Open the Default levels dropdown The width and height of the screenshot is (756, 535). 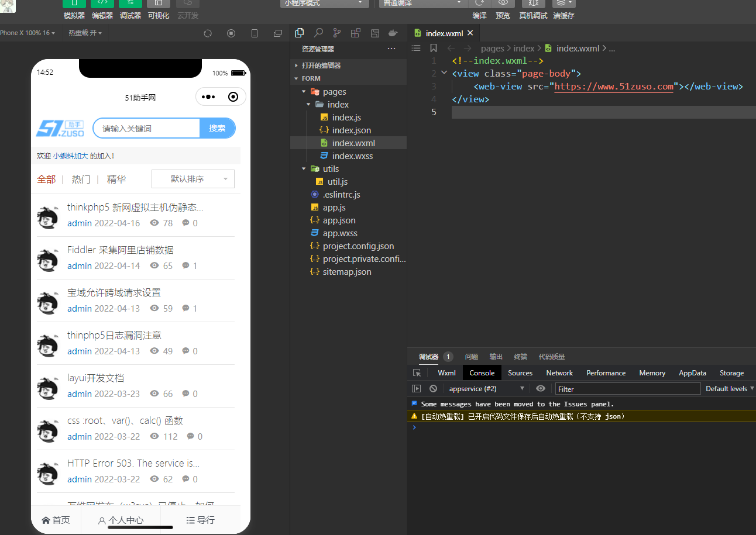coord(730,388)
